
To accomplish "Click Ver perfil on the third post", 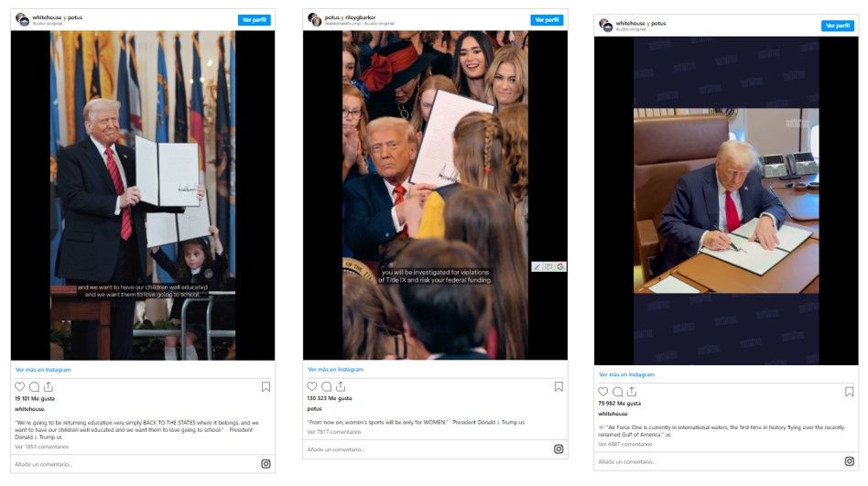I will point(838,26).
